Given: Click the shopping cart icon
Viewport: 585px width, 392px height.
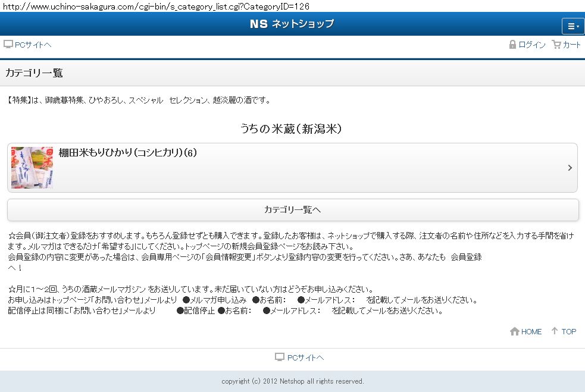Looking at the screenshot, I should pyautogui.click(x=556, y=45).
